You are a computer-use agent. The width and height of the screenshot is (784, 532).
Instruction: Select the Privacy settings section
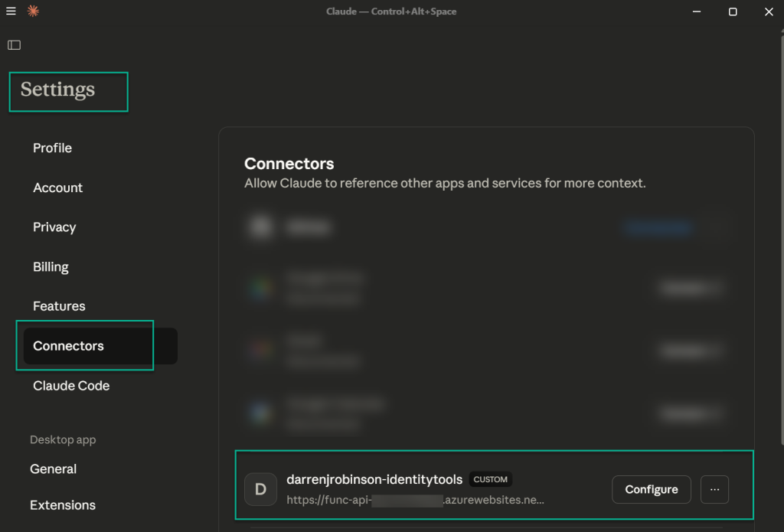[54, 227]
